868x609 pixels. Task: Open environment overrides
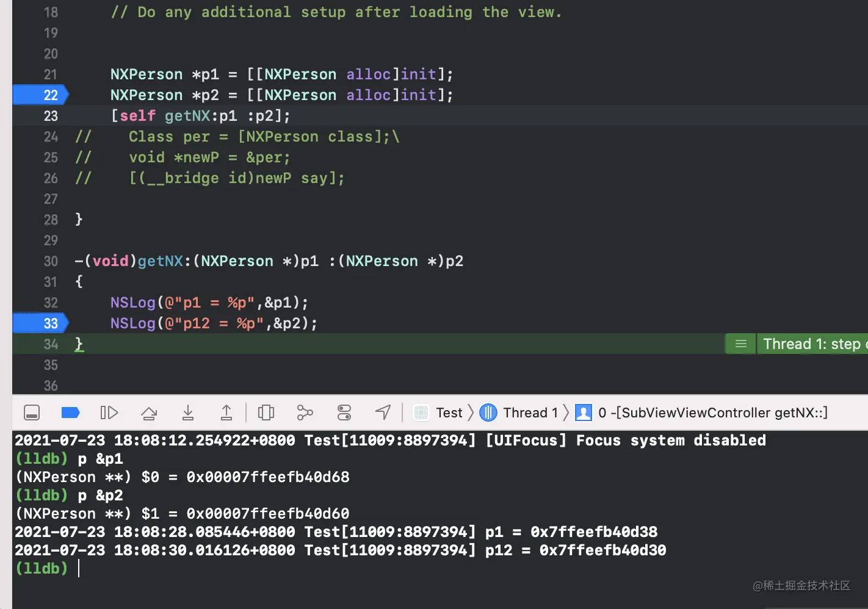coord(344,413)
